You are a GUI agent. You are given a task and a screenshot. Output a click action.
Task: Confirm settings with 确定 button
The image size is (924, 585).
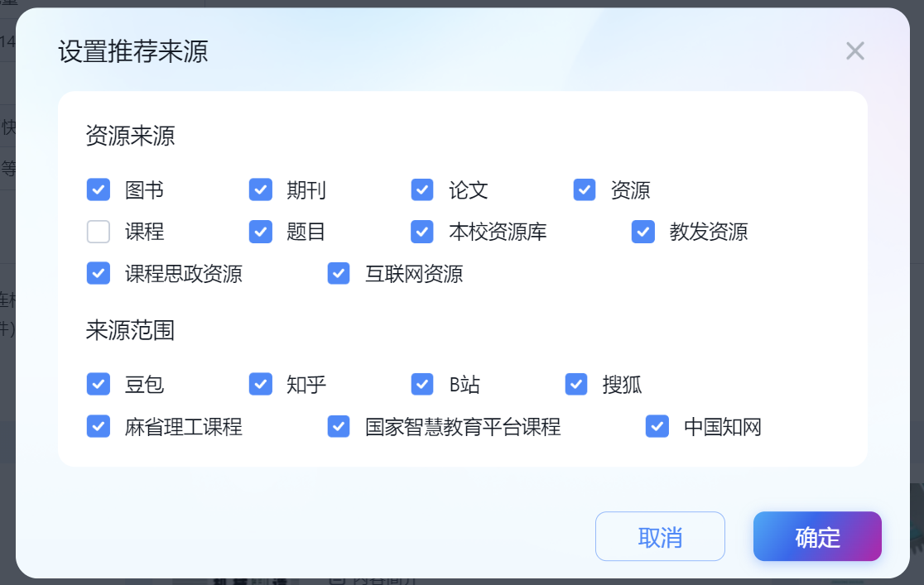[817, 536]
